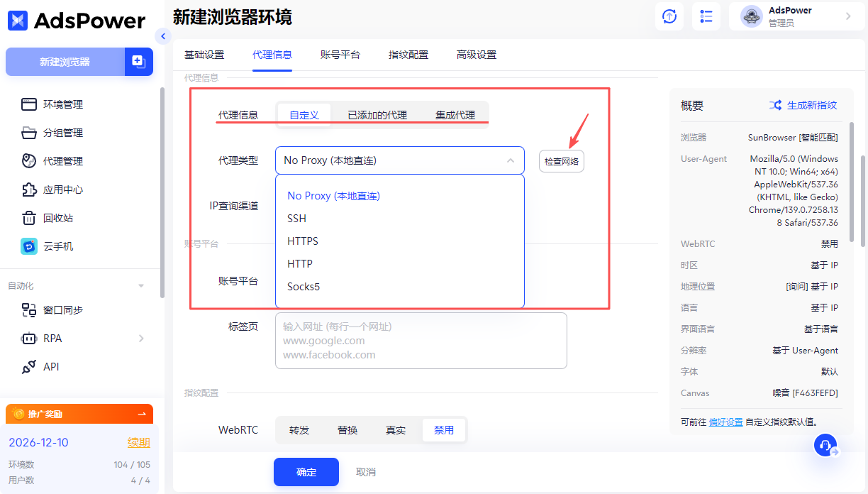Click 生成新指纹 shuffle icon
Viewport: 868px width, 494px height.
point(776,105)
